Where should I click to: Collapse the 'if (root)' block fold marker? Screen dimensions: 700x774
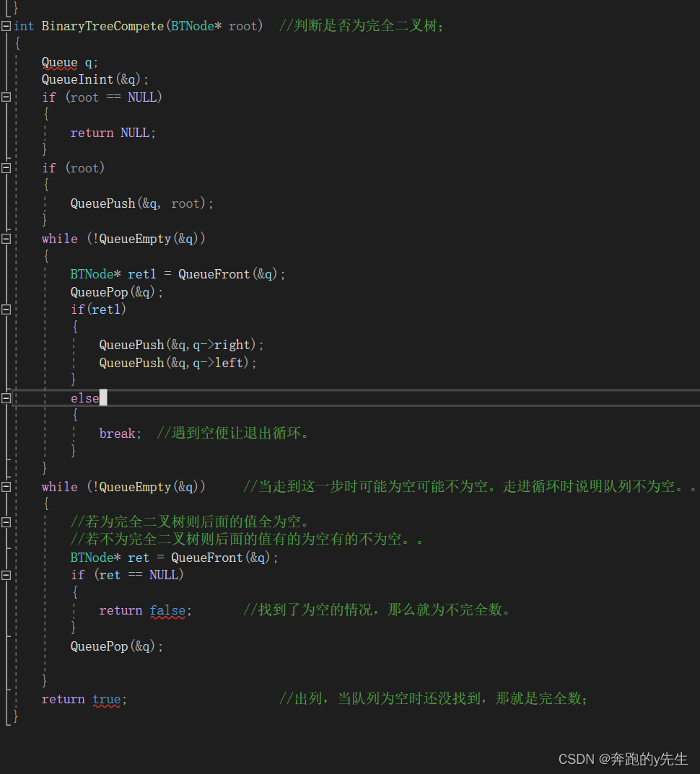pos(6,168)
